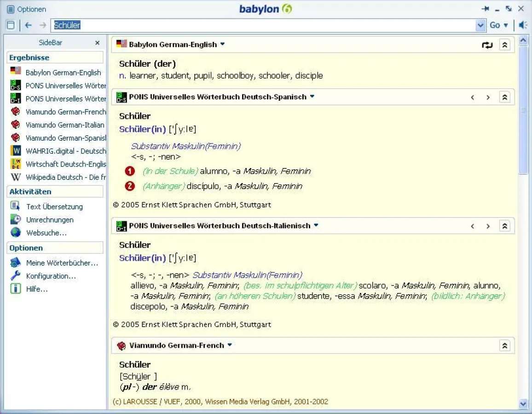
Task: Click the back navigation arrow
Action: click(x=29, y=25)
